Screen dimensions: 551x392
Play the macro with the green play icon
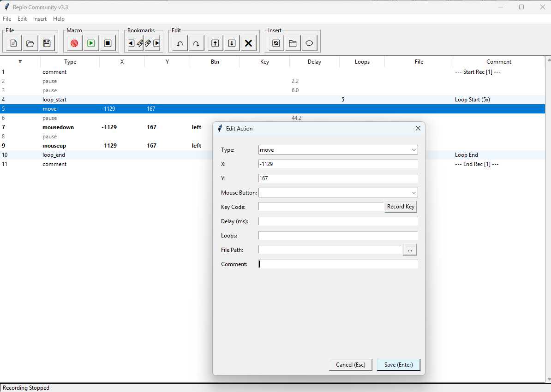click(x=91, y=43)
